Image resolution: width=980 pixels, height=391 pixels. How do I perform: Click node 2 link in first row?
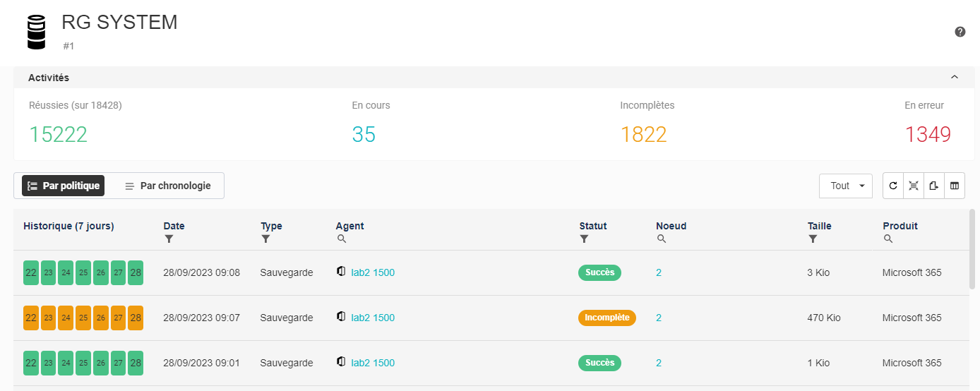point(659,272)
